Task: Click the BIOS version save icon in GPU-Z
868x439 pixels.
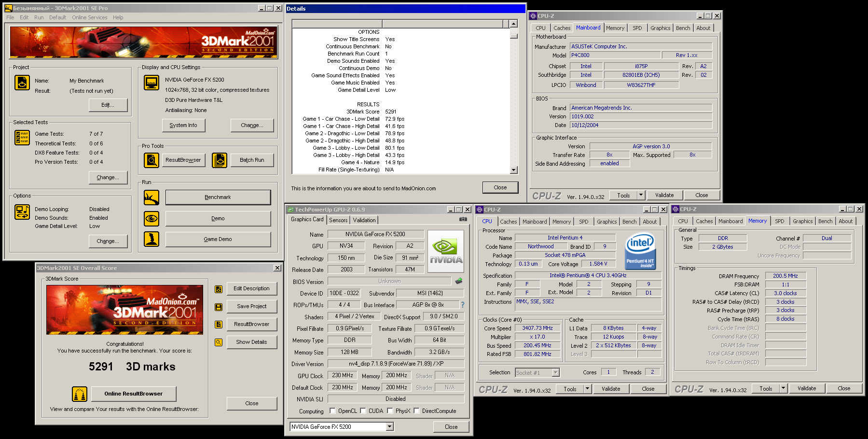Action: coord(458,281)
